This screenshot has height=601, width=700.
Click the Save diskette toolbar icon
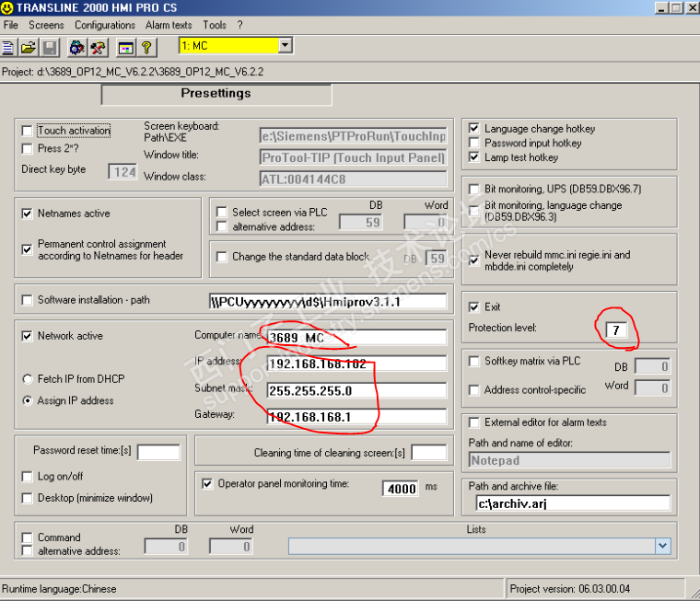tap(50, 47)
